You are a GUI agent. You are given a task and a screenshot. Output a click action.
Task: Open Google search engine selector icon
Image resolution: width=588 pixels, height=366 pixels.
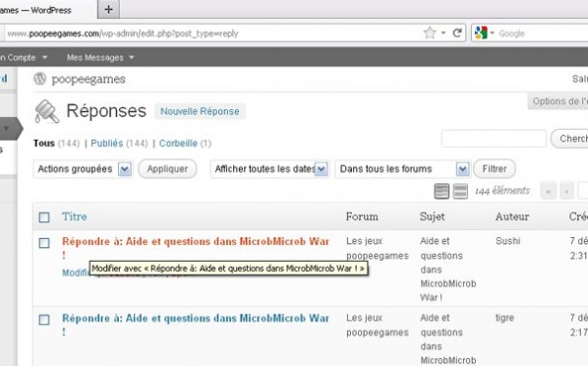481,33
